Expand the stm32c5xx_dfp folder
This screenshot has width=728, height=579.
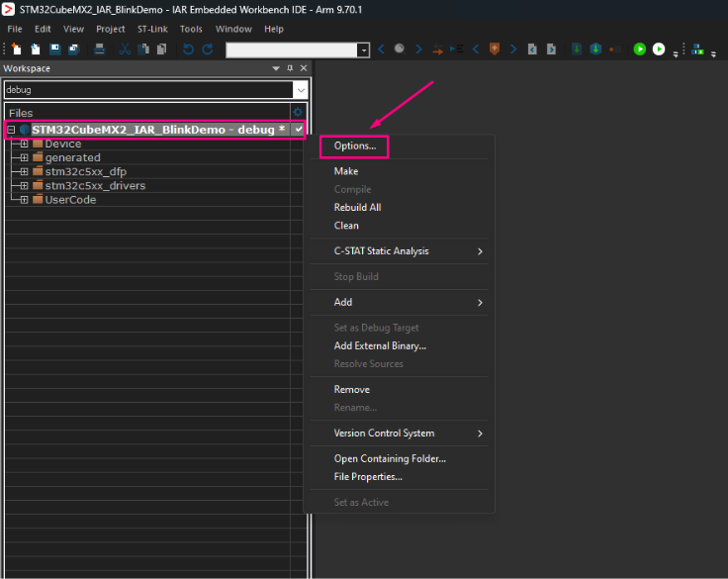[x=24, y=172]
